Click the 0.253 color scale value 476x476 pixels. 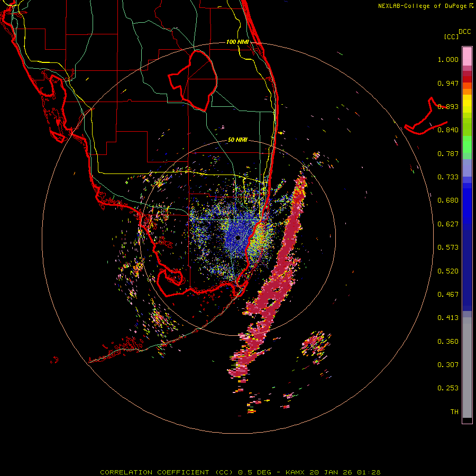pyautogui.click(x=448, y=388)
